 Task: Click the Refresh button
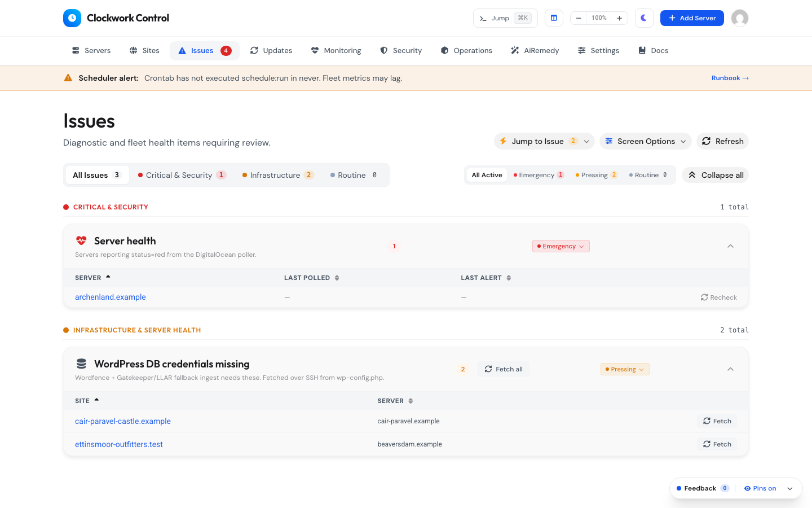pos(723,141)
